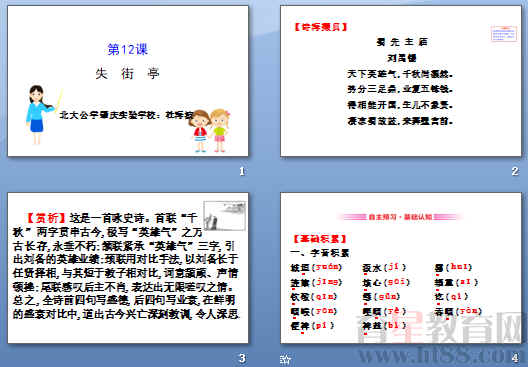Click the slide number 2 label
The width and height of the screenshot is (528, 367).
pos(515,171)
